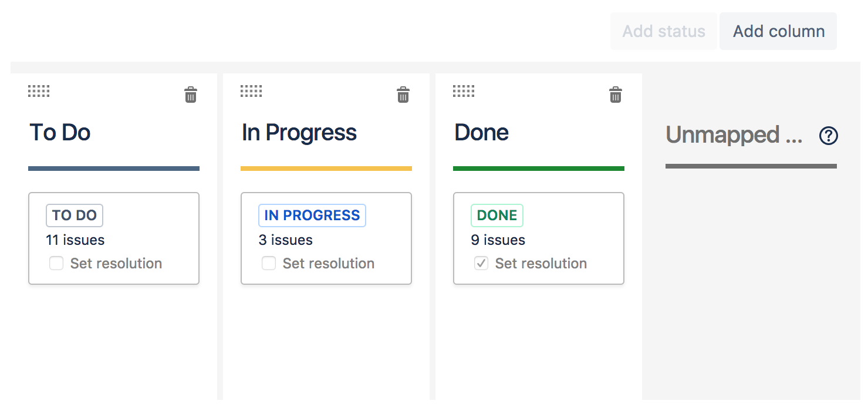Grab the Done column drag handle

(x=464, y=91)
